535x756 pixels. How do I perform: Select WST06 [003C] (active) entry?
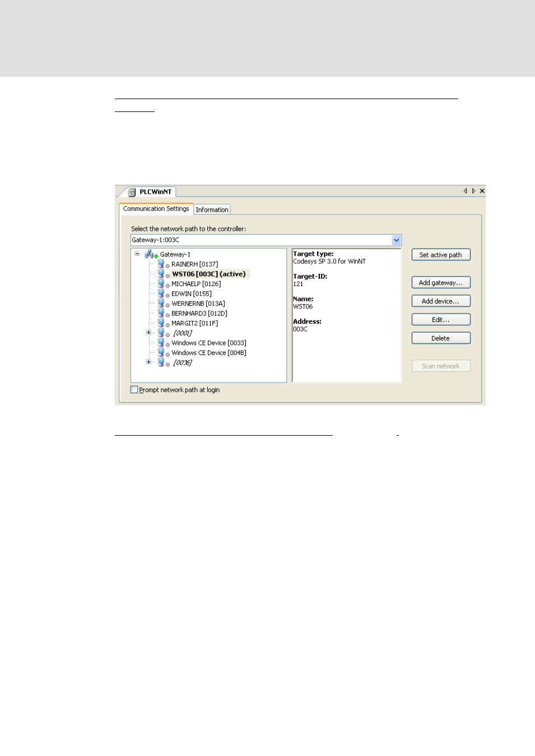click(x=209, y=274)
